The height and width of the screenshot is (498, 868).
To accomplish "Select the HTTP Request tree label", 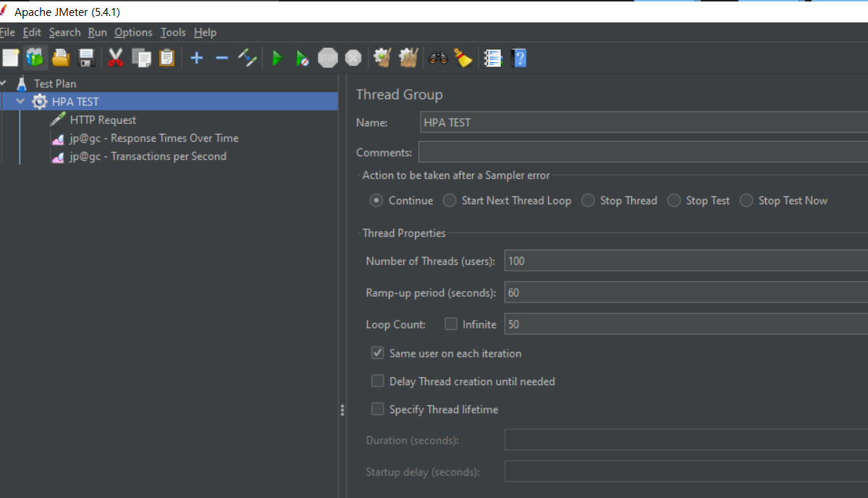I will (x=103, y=120).
